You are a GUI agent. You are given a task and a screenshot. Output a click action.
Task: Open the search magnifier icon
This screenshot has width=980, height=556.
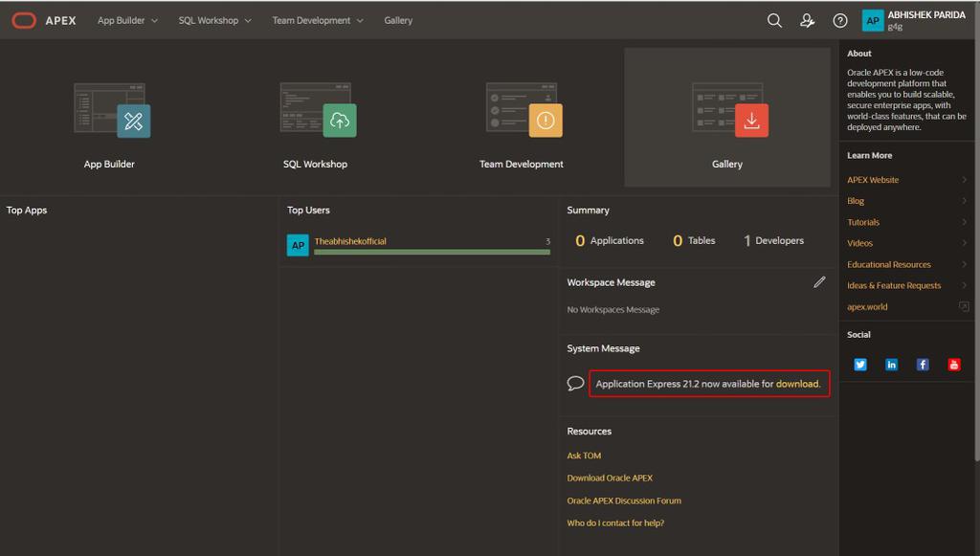pyautogui.click(x=774, y=21)
